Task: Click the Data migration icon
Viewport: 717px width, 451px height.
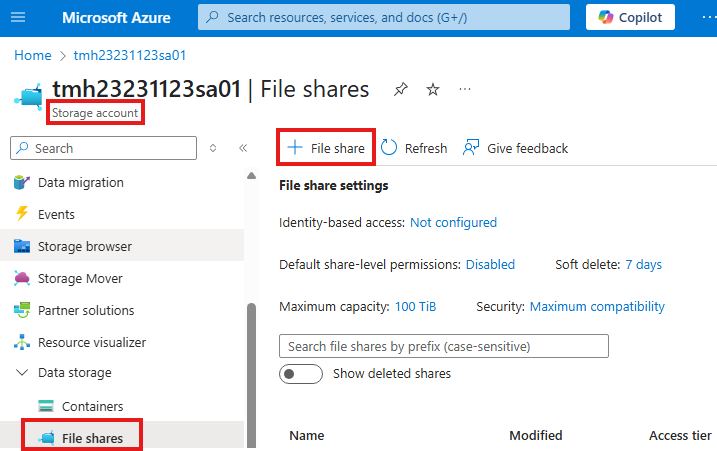Action: [21, 183]
